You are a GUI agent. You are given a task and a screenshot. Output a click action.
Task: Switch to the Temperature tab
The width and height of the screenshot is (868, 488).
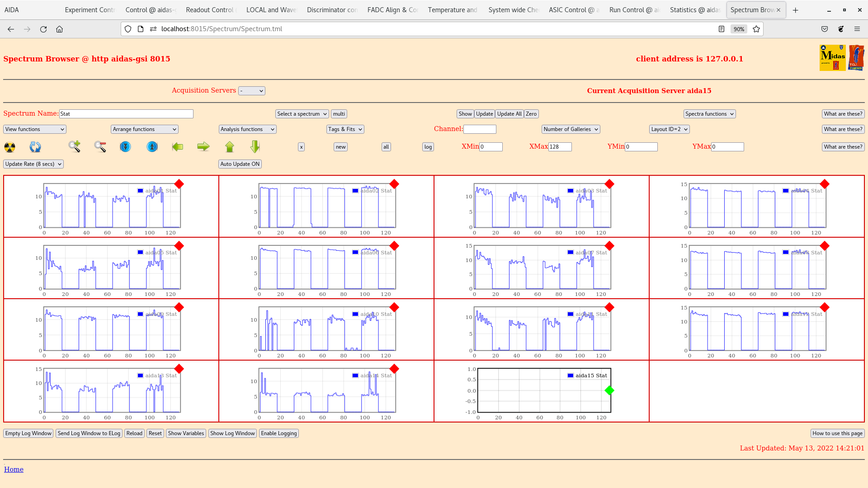coord(453,10)
